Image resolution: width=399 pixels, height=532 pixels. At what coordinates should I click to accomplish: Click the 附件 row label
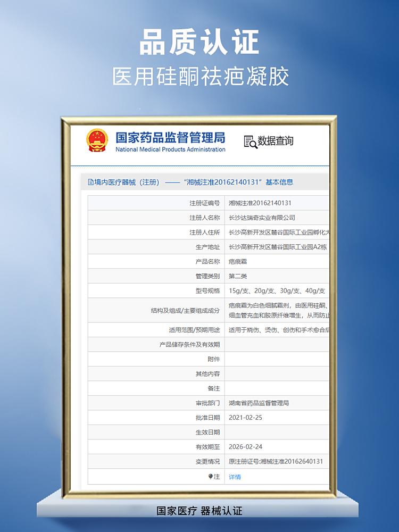coord(214,359)
